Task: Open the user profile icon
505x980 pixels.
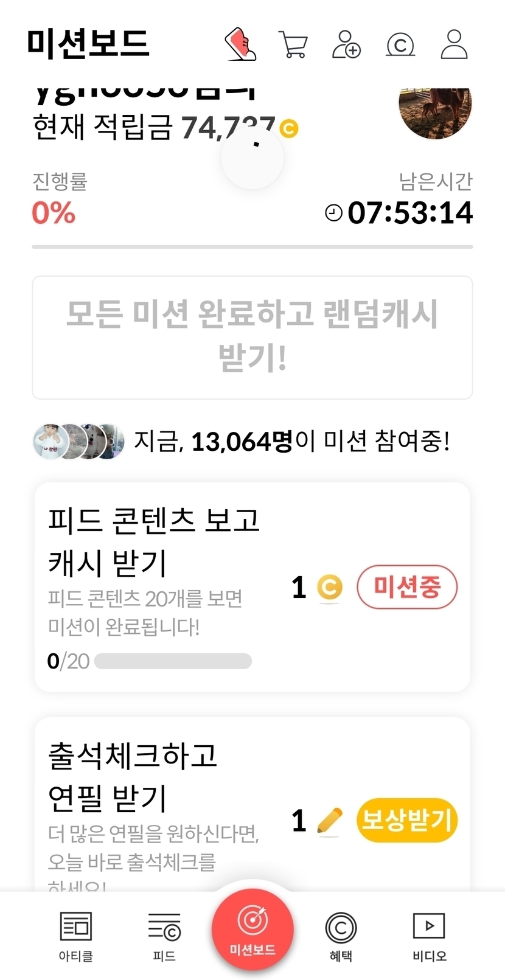Action: tap(454, 44)
